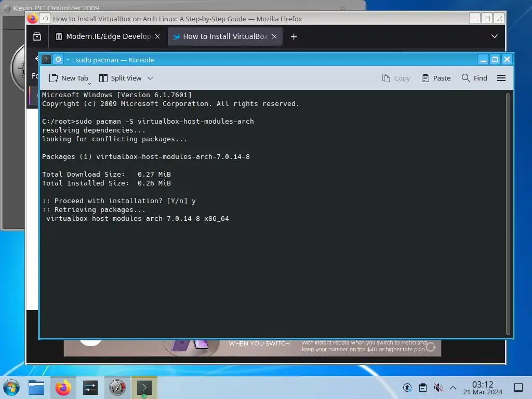
Task: Click the pin icon in Firefox title bar
Action: [x=45, y=18]
